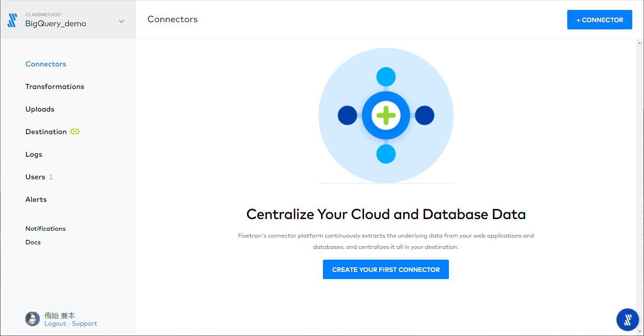Expand the BigQuery_demo account switcher chevron
Image resolution: width=644 pixels, height=336 pixels.
pyautogui.click(x=121, y=21)
